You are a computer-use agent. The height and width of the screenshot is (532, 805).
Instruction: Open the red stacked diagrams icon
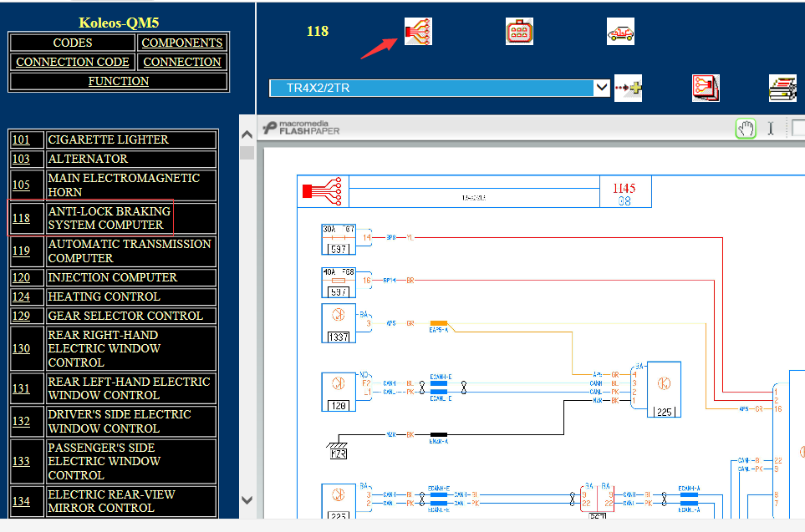click(x=706, y=88)
